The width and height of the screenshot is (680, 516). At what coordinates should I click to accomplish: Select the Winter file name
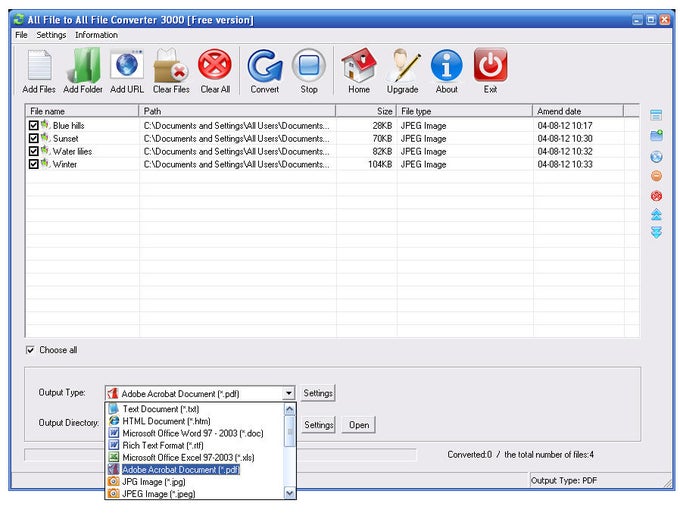point(65,165)
